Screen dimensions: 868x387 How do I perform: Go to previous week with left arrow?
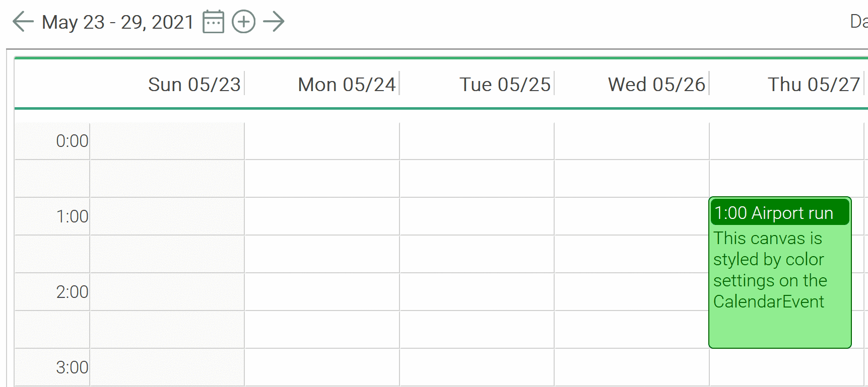[x=23, y=22]
